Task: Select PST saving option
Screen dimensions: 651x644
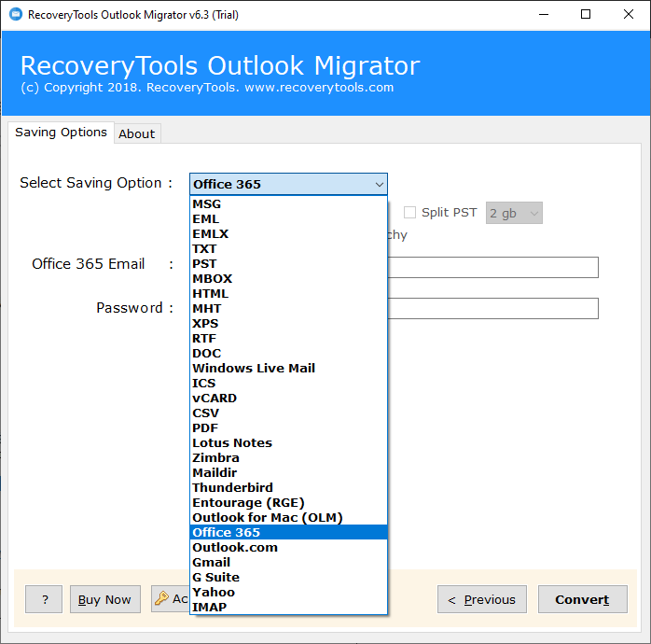Action: [x=288, y=264]
